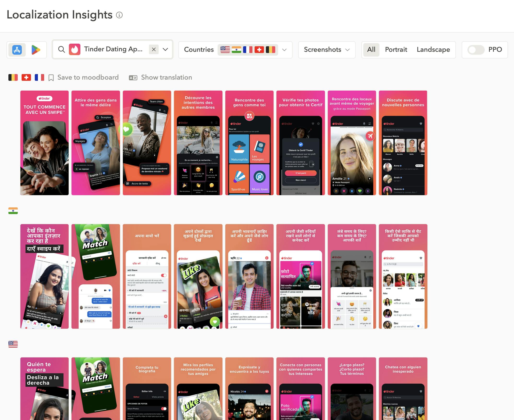Open the Countries dropdown chevron
This screenshot has width=514, height=420.
(x=285, y=50)
